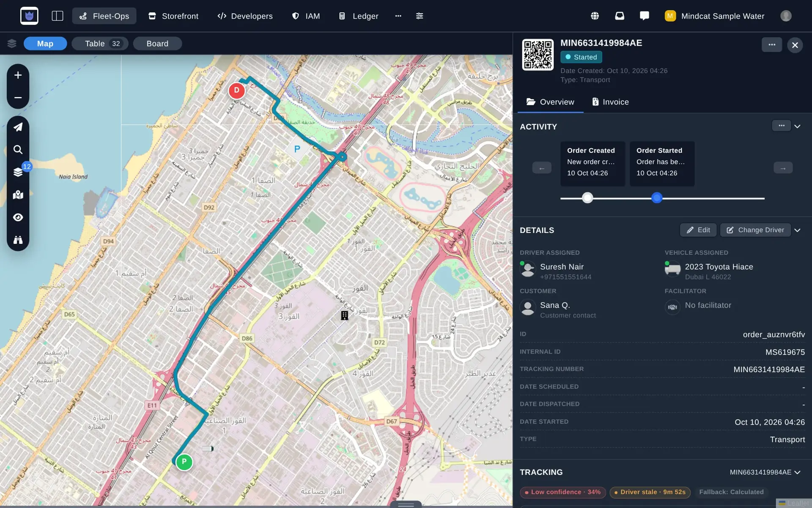Click the blue Order Started timeline knob
This screenshot has height=508, width=812.
(x=657, y=198)
